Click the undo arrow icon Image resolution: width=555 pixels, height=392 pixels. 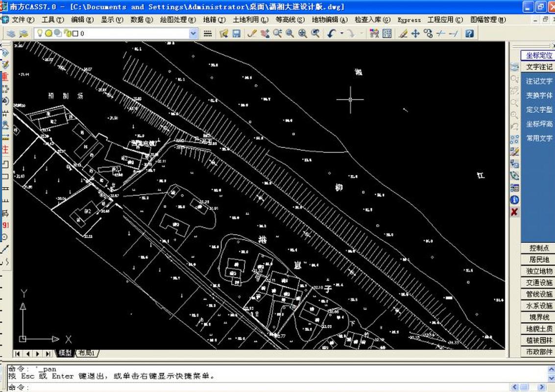tap(331, 33)
